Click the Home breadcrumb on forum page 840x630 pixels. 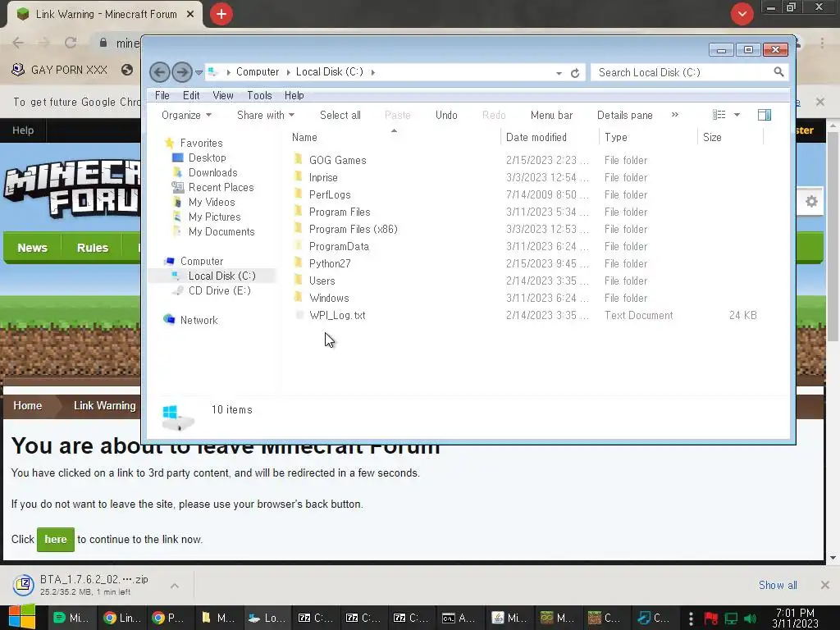[x=27, y=405]
